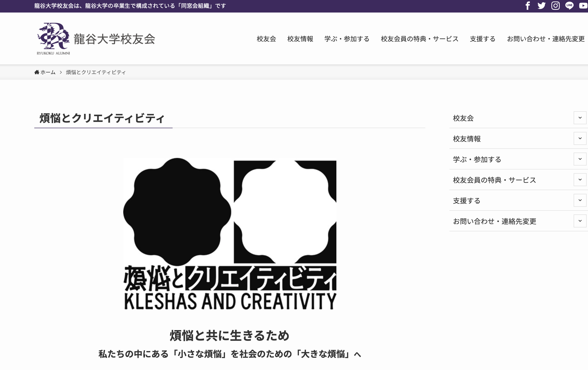588x370 pixels.
Task: Click the Kleshas and Creativity banner image
Action: (x=230, y=234)
